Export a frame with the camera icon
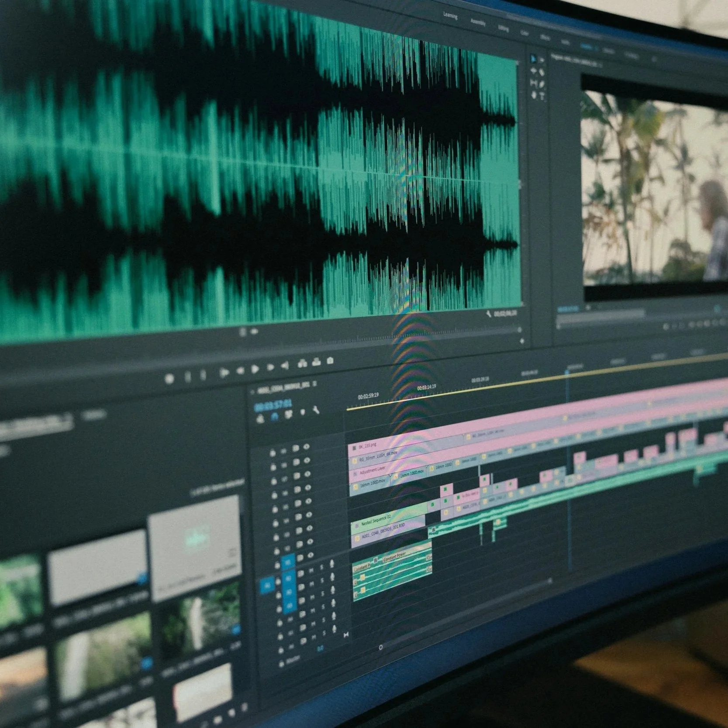Screen dimensions: 728x728 pos(330,360)
